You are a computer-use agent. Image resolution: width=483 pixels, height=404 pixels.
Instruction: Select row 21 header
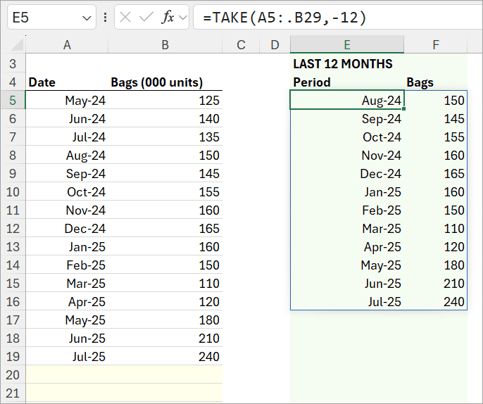click(x=13, y=393)
